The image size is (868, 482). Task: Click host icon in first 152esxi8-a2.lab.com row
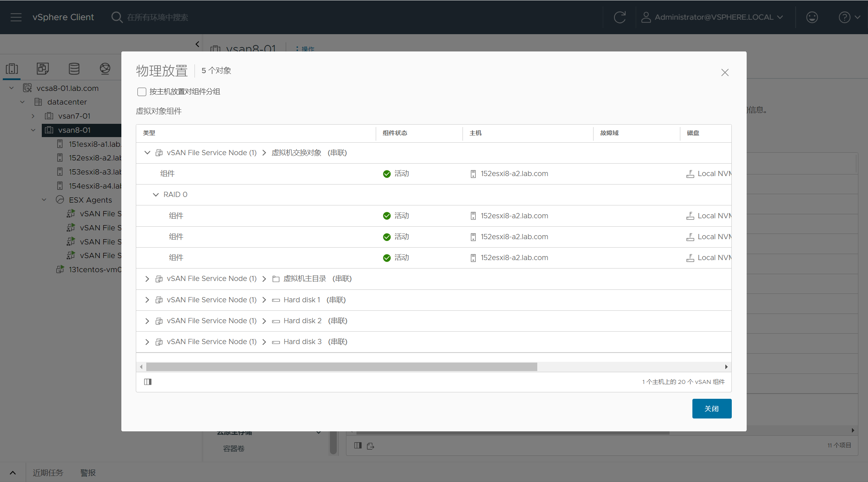tap(473, 174)
